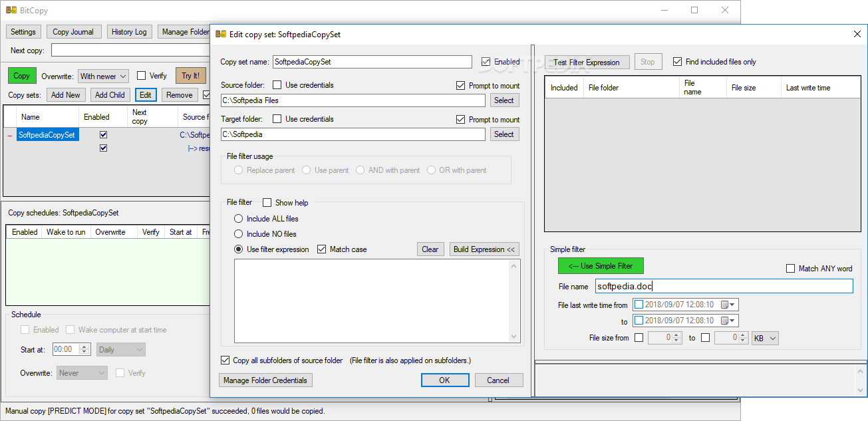Click the Edit copy set button
The width and height of the screenshot is (868, 421).
[x=146, y=95]
